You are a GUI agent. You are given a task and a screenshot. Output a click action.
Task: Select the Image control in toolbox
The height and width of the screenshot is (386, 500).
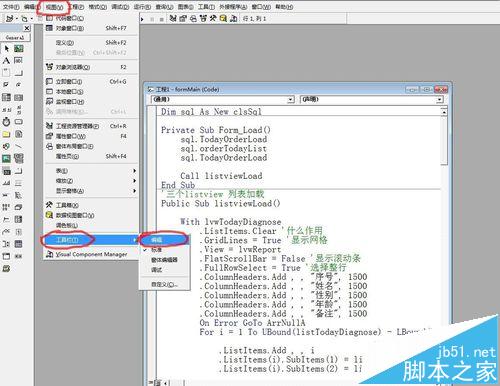pyautogui.click(x=6, y=159)
